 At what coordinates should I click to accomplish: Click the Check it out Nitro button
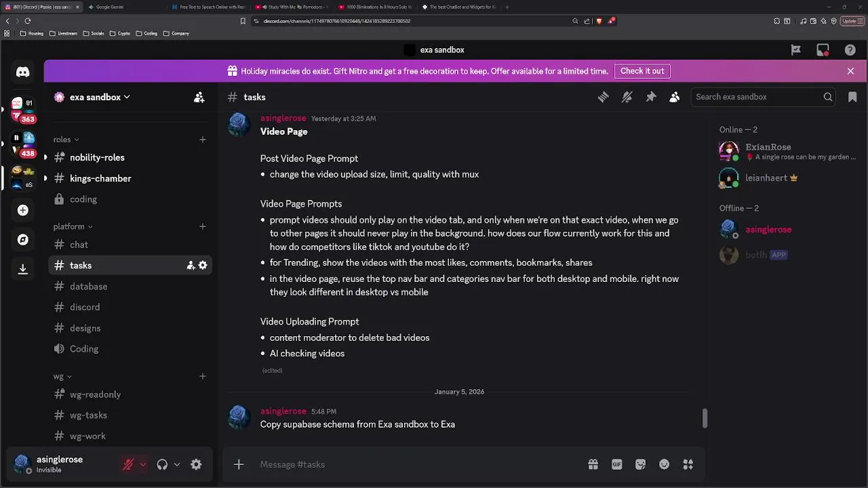pos(642,71)
